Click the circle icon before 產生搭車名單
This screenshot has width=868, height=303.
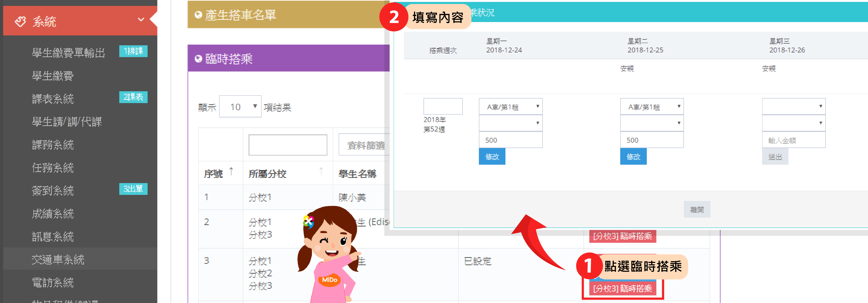pyautogui.click(x=198, y=14)
